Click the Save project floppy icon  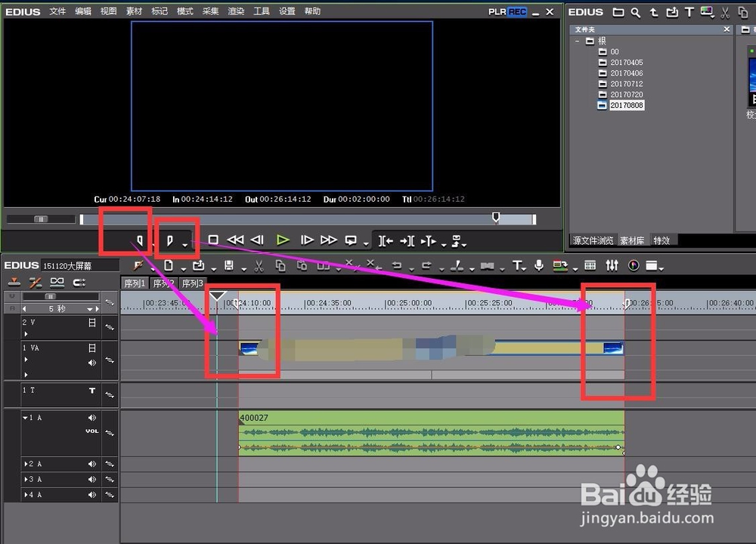click(x=228, y=266)
